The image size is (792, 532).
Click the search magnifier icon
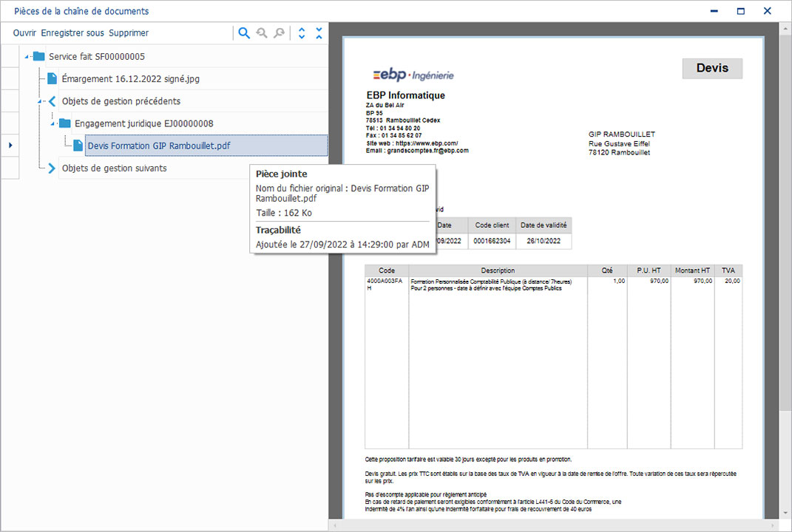(244, 33)
